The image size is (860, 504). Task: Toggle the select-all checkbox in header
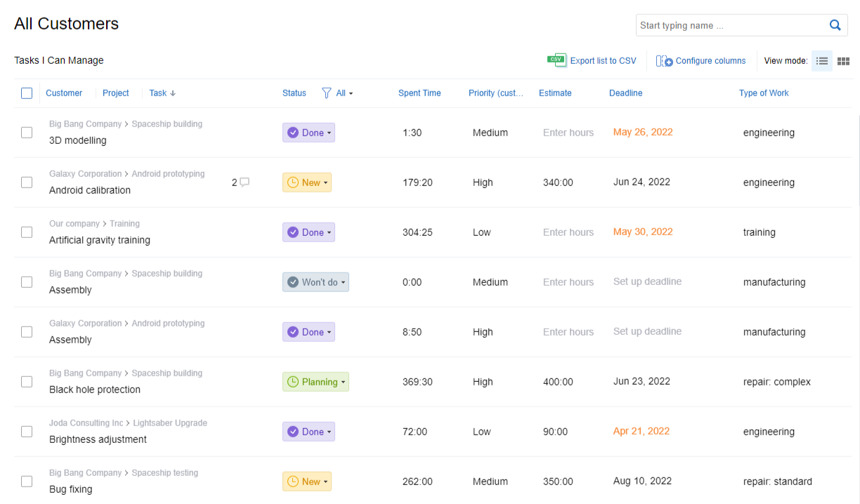(27, 93)
